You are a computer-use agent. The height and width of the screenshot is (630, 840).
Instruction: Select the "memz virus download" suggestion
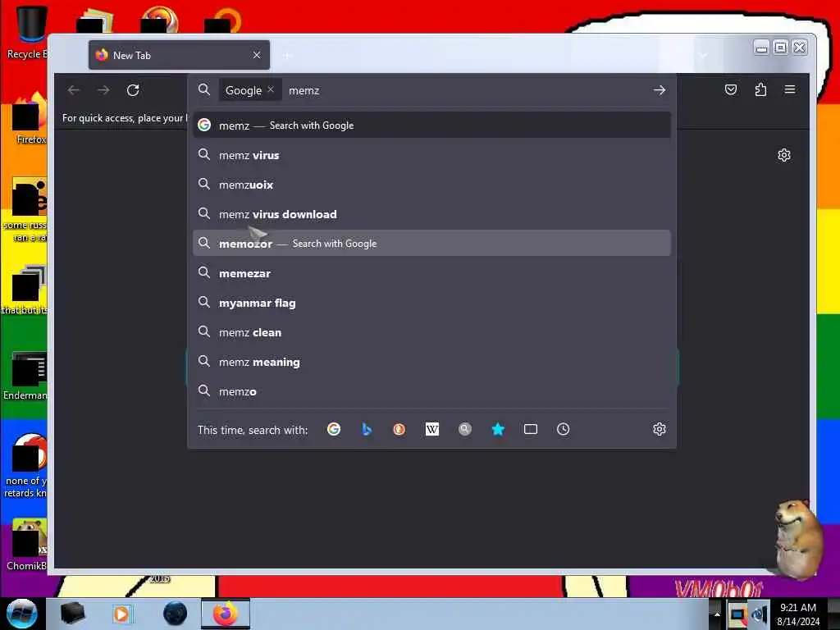[x=431, y=214]
